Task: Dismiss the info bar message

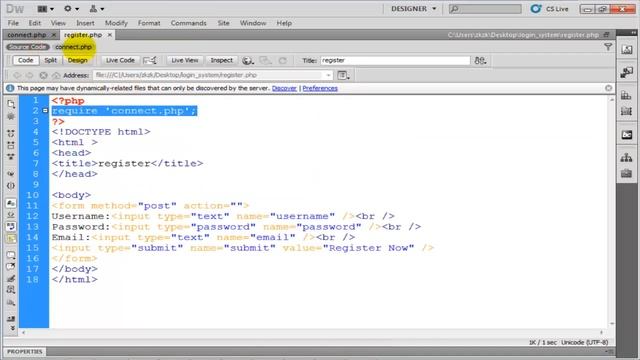Action: (x=609, y=88)
